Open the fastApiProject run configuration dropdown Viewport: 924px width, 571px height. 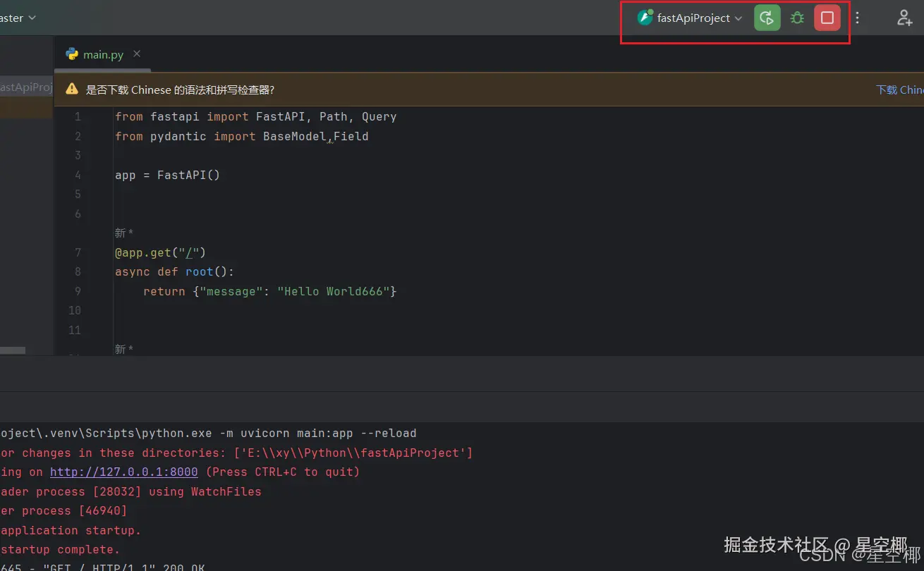pyautogui.click(x=691, y=18)
